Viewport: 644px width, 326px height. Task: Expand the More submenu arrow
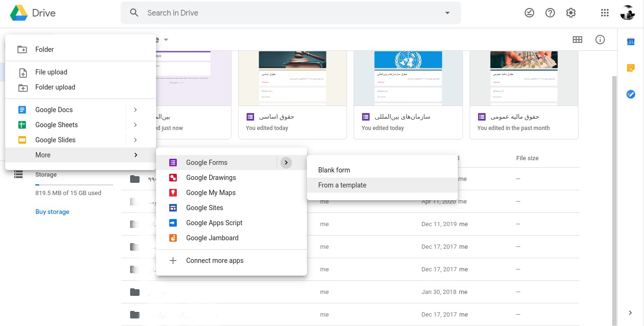point(136,155)
